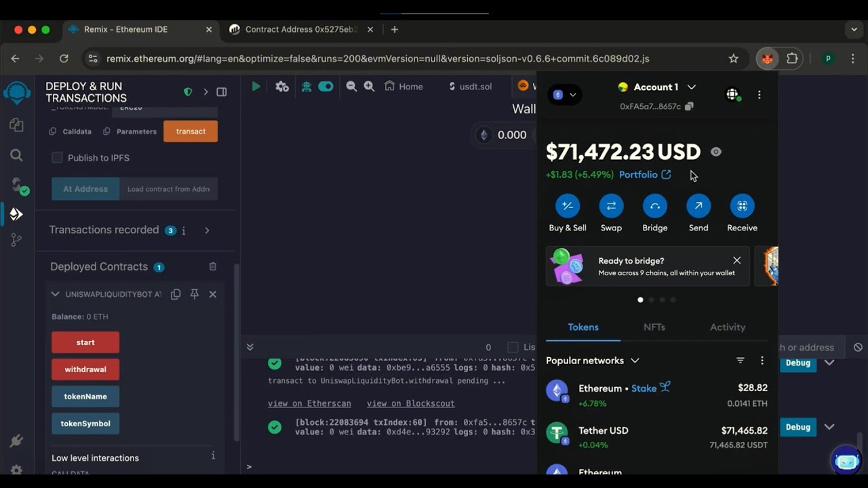Open the Git source control sidebar icon

16,240
